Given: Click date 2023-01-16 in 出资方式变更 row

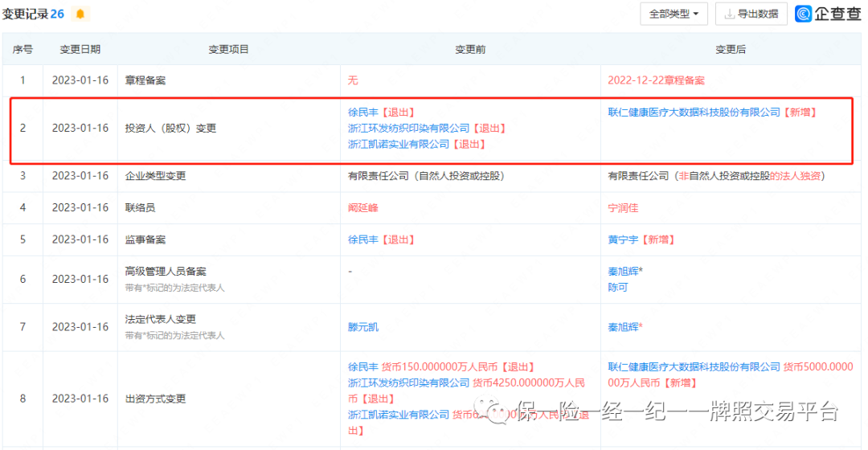Looking at the screenshot, I should [80, 399].
